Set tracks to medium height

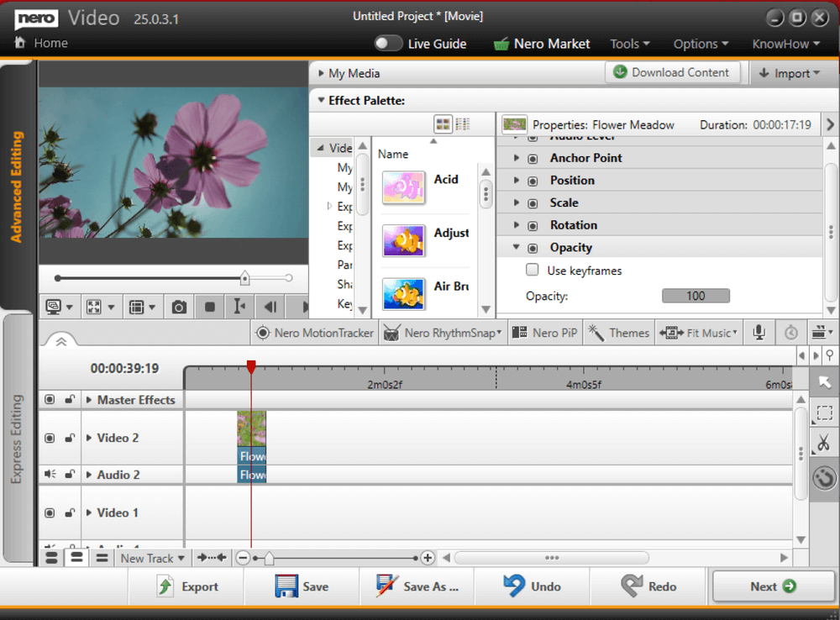pyautogui.click(x=76, y=558)
